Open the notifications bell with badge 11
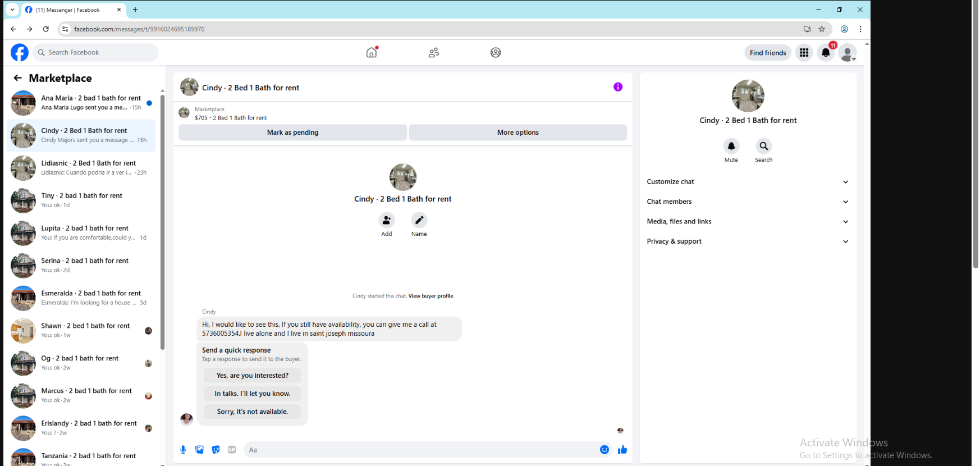This screenshot has height=466, width=980. click(x=826, y=53)
